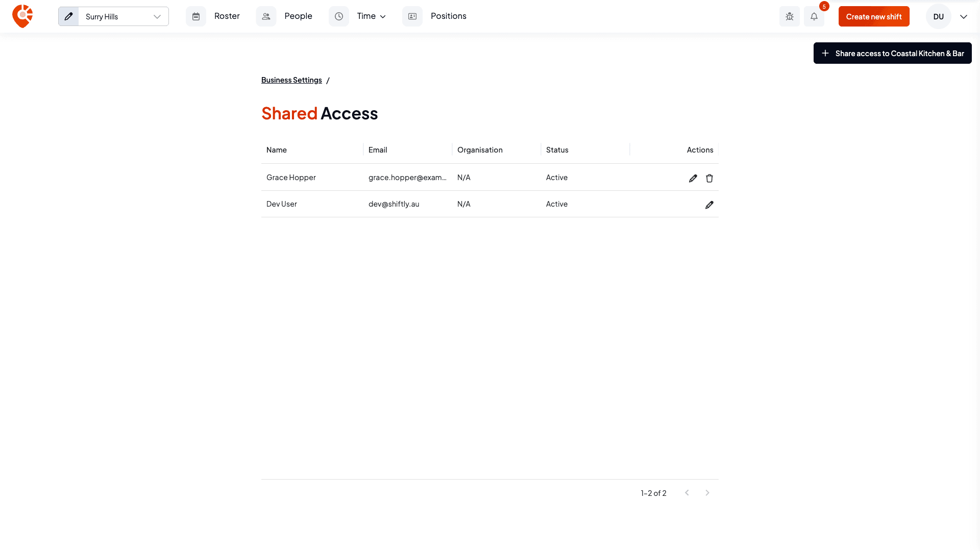The height and width of the screenshot is (551, 980).
Task: Click the pencil icon beside Surry Hills
Action: [x=68, y=16]
